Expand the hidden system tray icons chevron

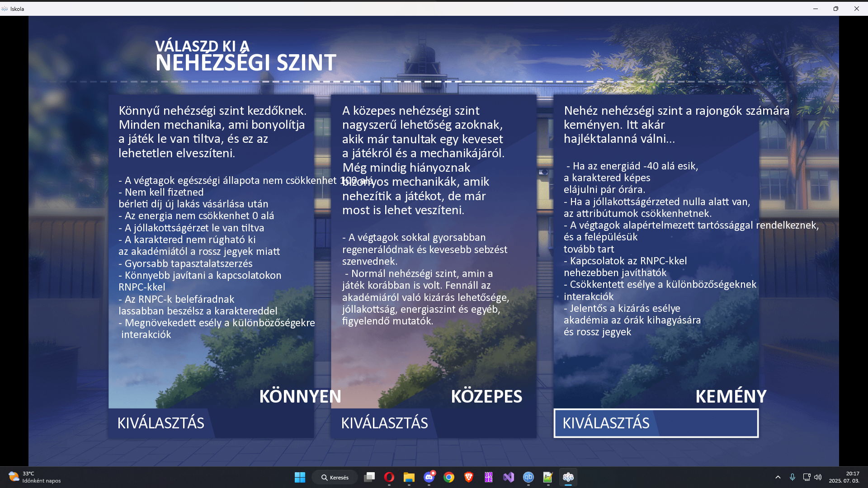tap(778, 477)
